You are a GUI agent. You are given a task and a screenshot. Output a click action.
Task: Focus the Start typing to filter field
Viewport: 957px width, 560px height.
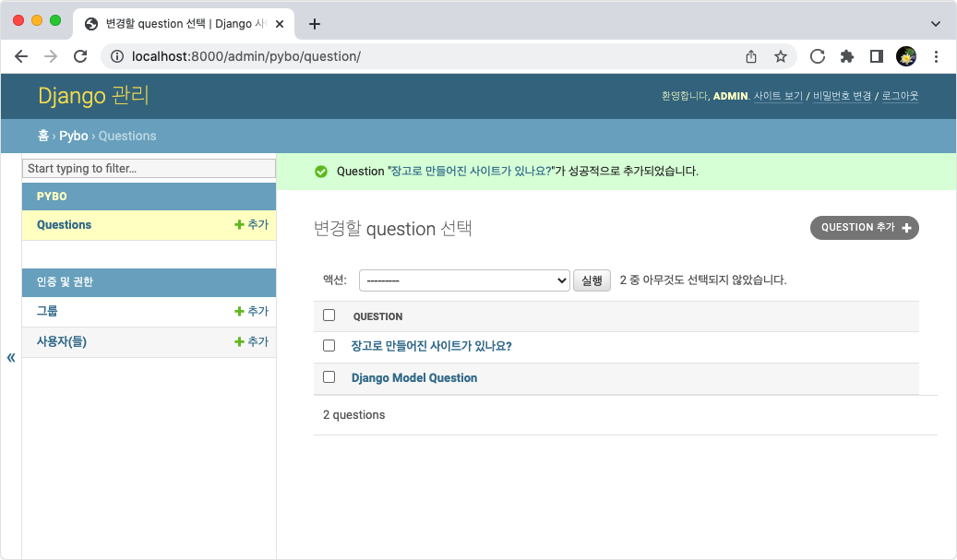point(149,168)
